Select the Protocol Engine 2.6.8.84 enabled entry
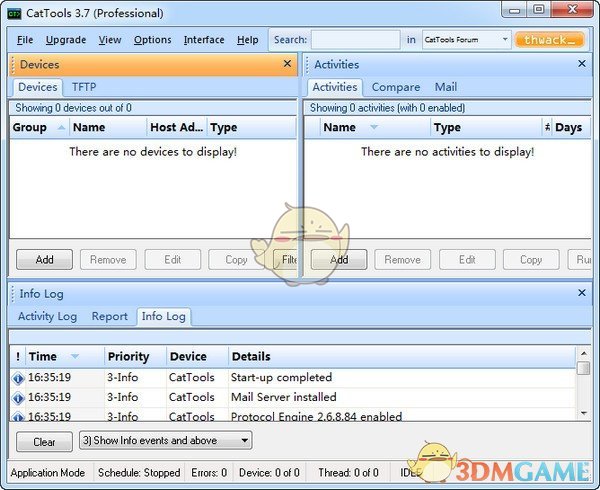The height and width of the screenshot is (490, 600). tap(293, 416)
